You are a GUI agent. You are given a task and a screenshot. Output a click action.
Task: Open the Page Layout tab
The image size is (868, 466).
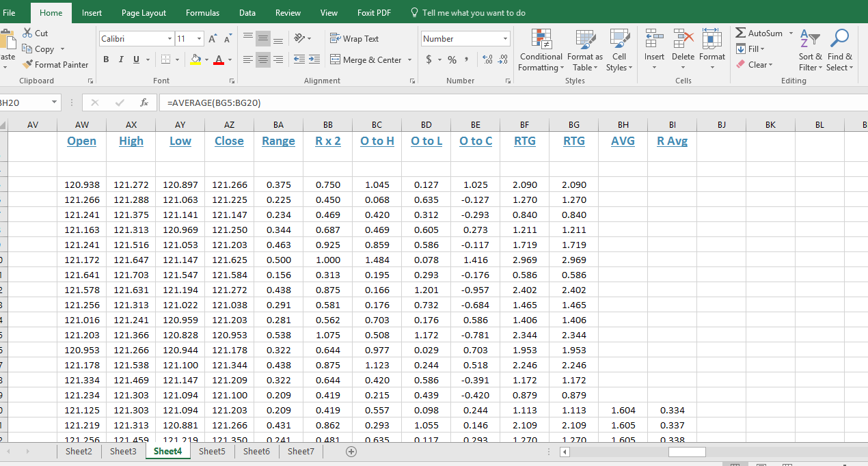point(144,13)
